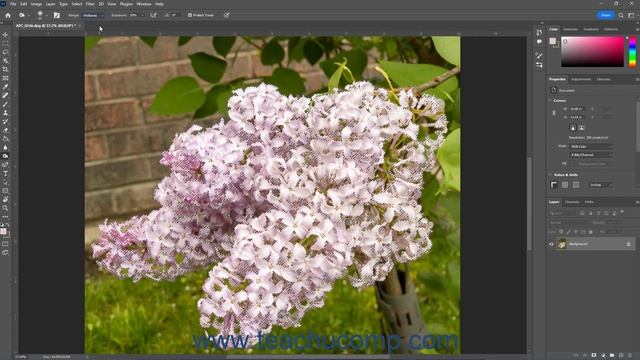Hide the Background layer eye icon
Viewport: 640px width, 360px height.
click(551, 244)
